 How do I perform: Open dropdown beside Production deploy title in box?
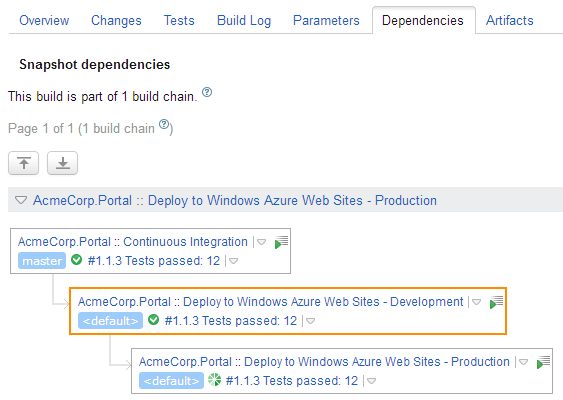click(x=524, y=362)
